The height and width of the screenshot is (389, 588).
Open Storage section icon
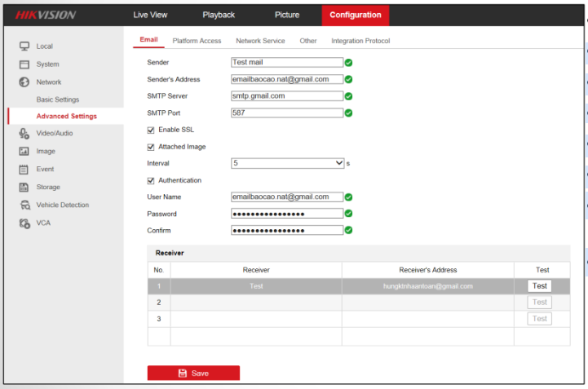coord(24,188)
